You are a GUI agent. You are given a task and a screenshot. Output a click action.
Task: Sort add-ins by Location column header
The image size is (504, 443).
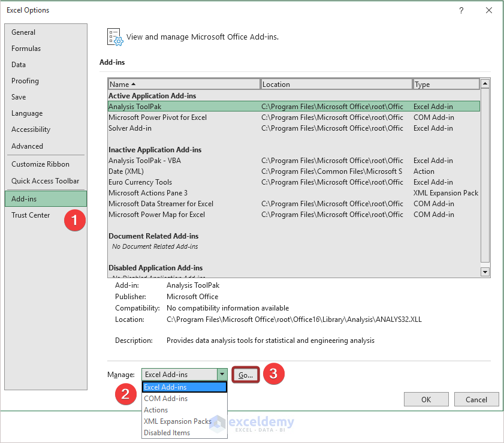(336, 85)
